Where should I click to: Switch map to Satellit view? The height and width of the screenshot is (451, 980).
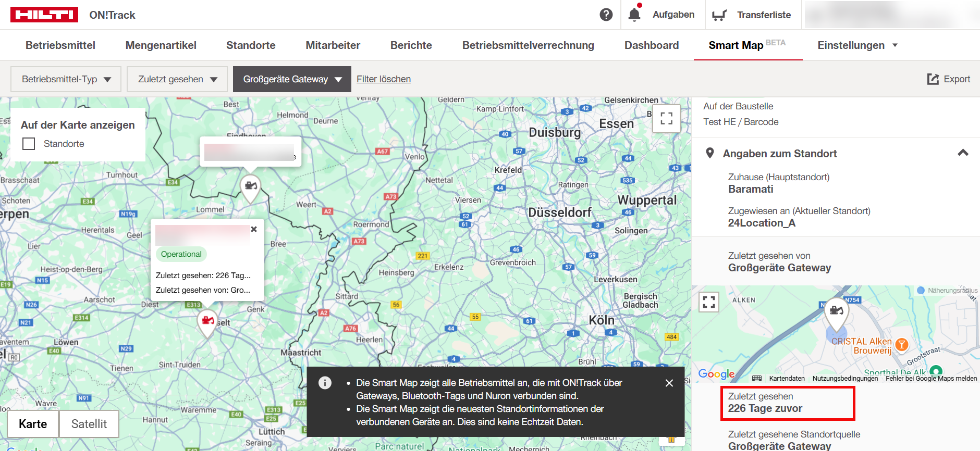pyautogui.click(x=89, y=424)
